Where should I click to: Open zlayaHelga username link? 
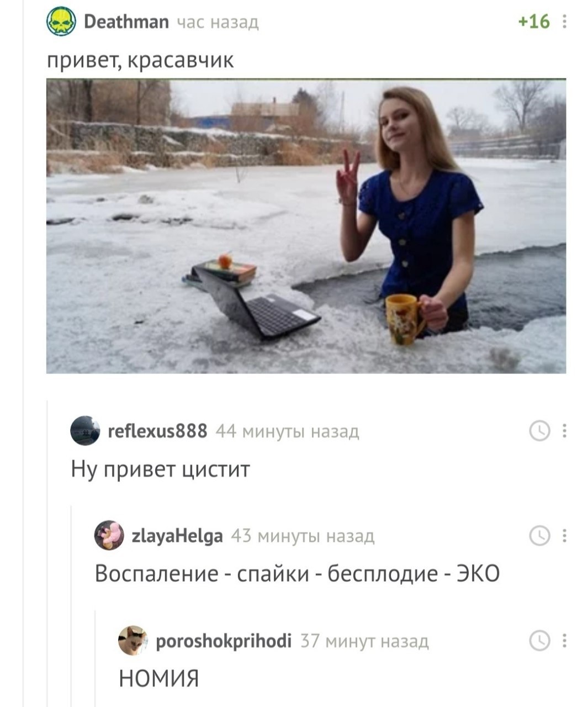pyautogui.click(x=177, y=536)
